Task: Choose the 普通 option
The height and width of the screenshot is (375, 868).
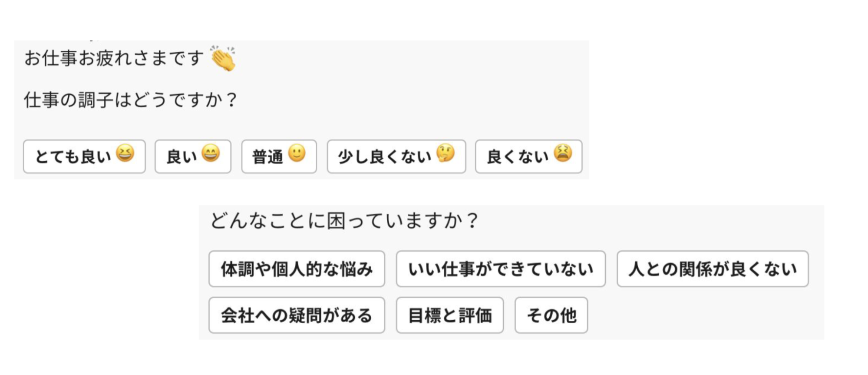Action: click(279, 156)
